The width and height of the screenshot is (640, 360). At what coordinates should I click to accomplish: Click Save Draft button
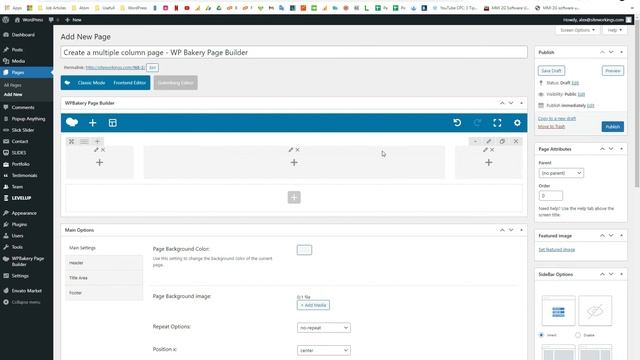[x=551, y=71]
